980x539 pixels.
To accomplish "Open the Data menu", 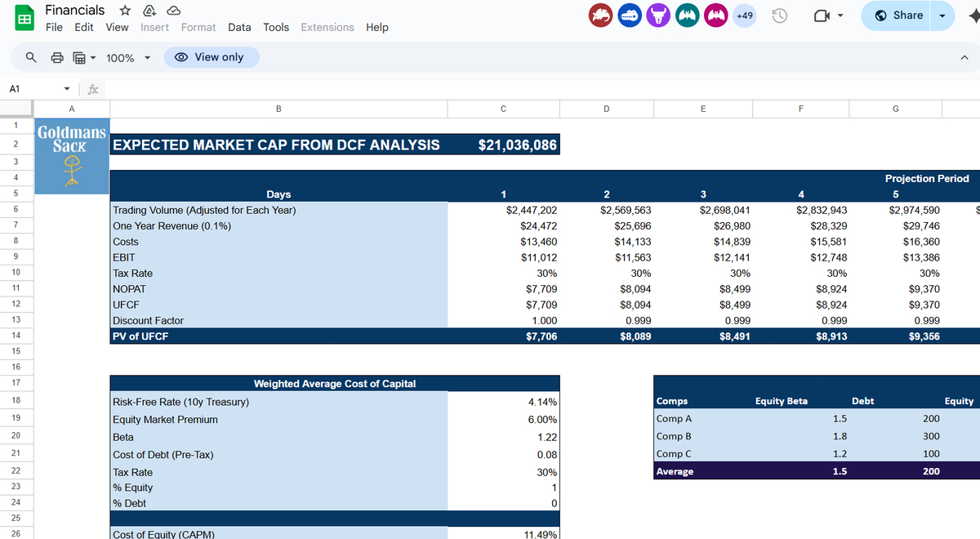I will [x=239, y=27].
